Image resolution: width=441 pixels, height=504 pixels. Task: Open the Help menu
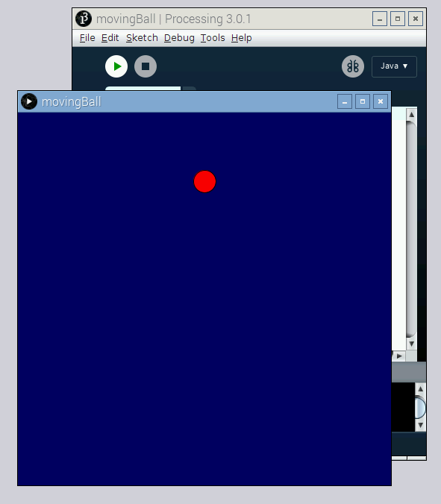[241, 38]
